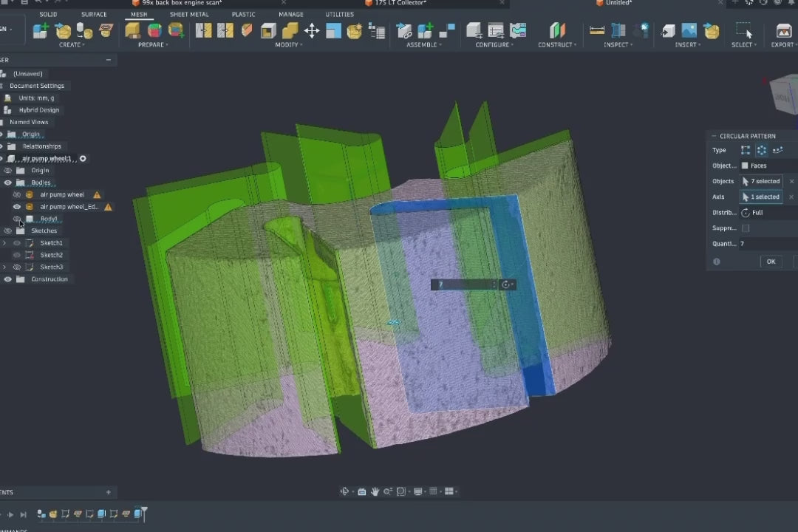
Task: Click the Export 3D print icon
Action: [784, 31]
